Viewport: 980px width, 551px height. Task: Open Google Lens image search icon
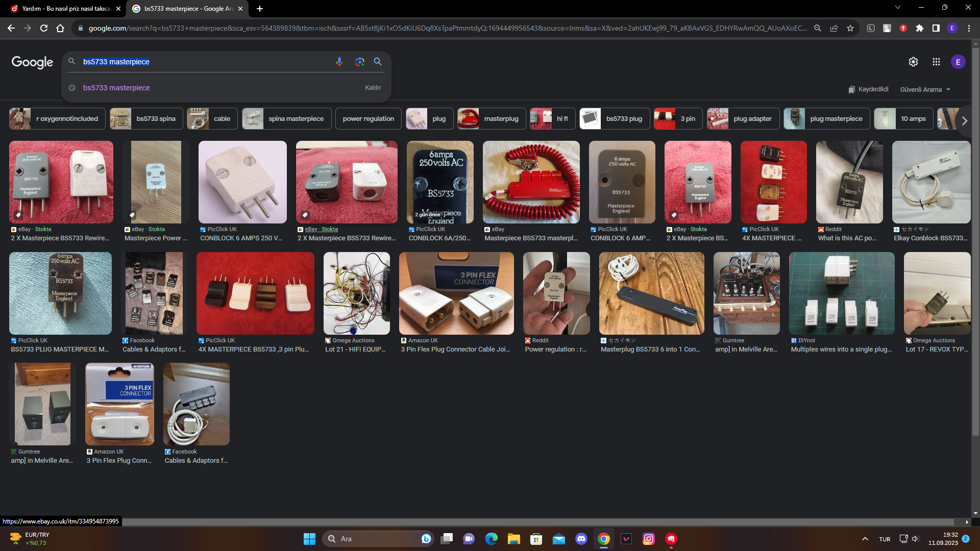click(x=359, y=62)
